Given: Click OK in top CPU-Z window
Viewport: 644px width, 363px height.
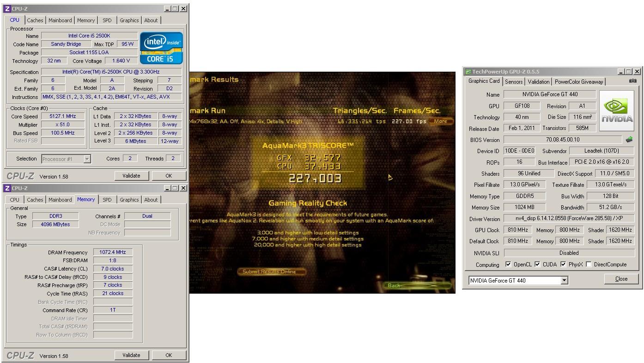Looking at the screenshot, I should (169, 176).
